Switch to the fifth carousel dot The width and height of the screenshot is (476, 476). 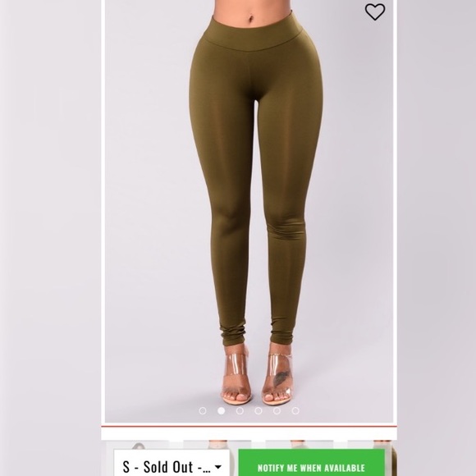click(277, 410)
